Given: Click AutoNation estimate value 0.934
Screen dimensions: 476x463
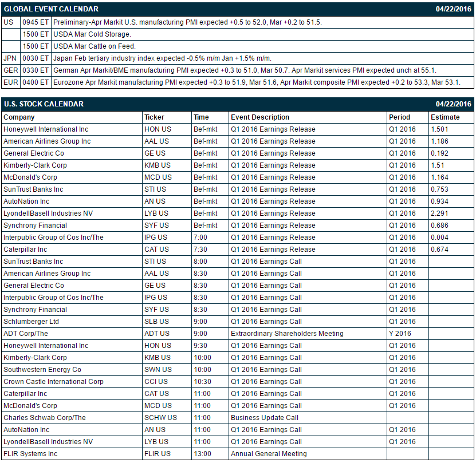Looking at the screenshot, I should pyautogui.click(x=439, y=201).
